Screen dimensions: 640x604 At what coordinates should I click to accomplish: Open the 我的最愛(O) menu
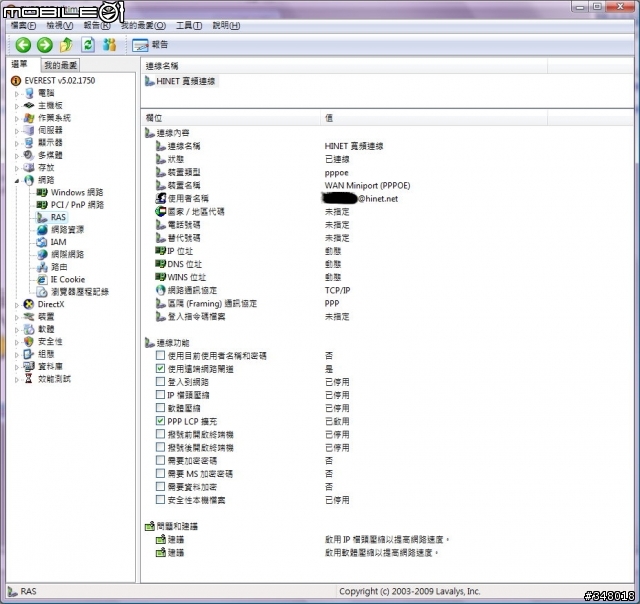pos(143,26)
